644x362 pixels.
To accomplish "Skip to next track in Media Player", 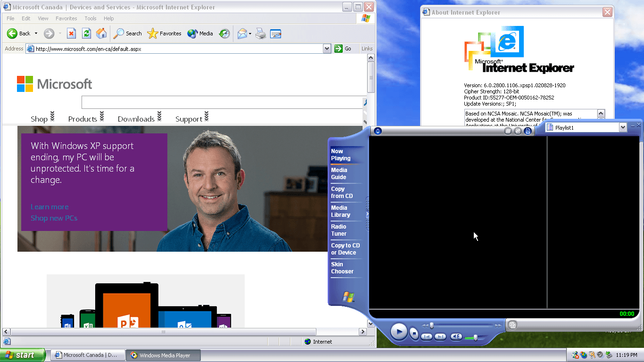I will pyautogui.click(x=440, y=337).
